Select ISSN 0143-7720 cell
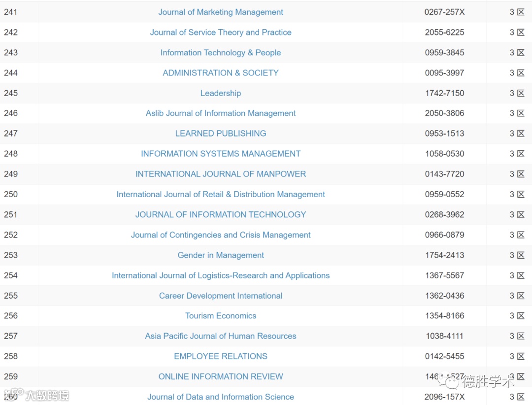 pos(444,174)
